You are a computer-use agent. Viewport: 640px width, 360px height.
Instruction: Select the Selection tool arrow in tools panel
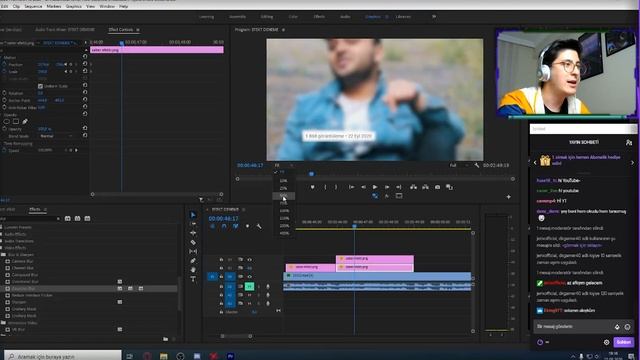[193, 215]
